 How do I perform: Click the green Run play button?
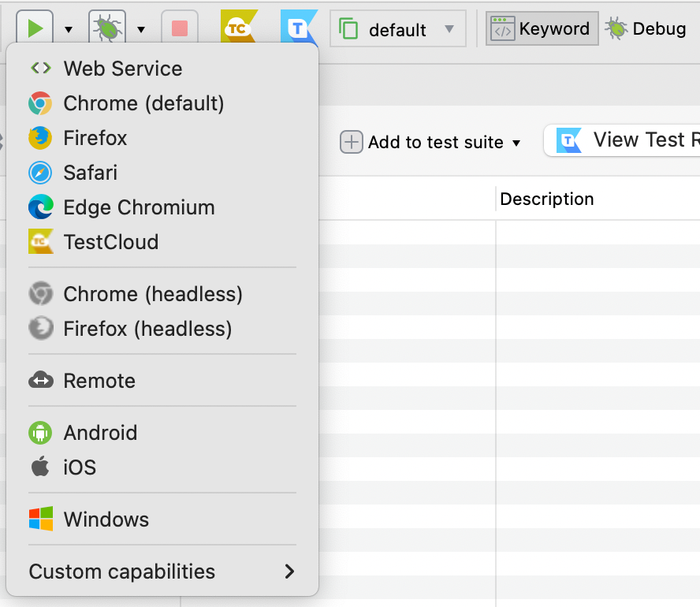click(x=35, y=28)
